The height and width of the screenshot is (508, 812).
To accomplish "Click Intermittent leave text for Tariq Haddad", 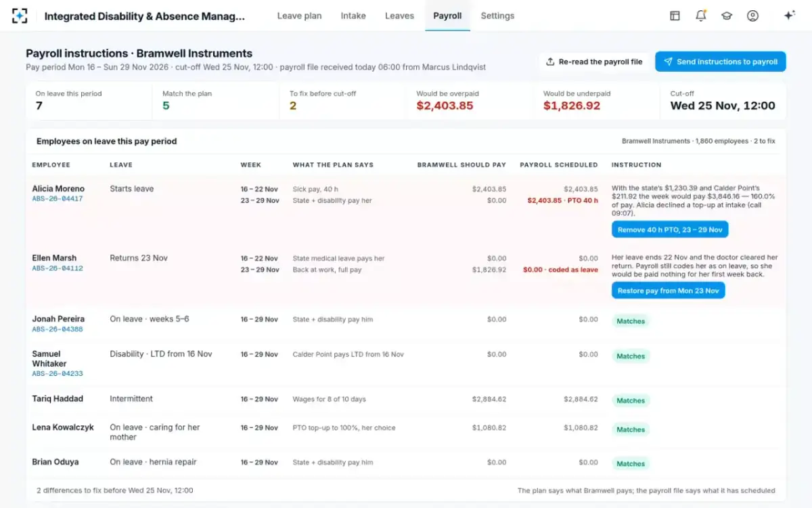I will [x=131, y=399].
